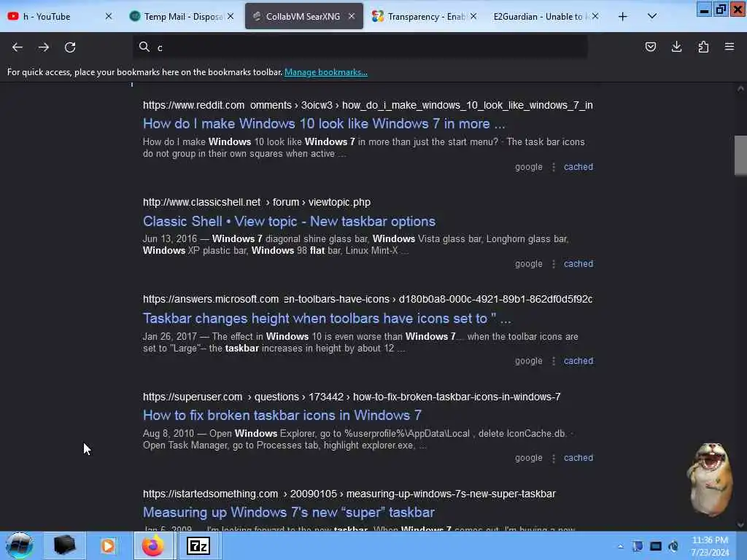
Task: Open the Firefox hamburger menu
Action: click(729, 47)
